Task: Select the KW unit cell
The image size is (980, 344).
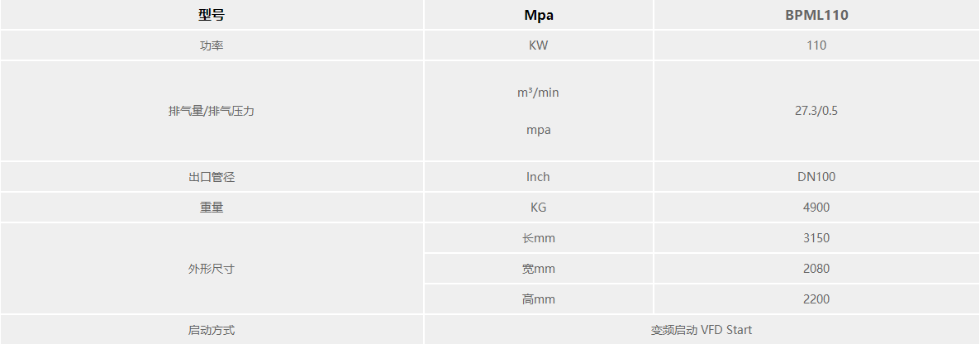Action: pyautogui.click(x=538, y=45)
